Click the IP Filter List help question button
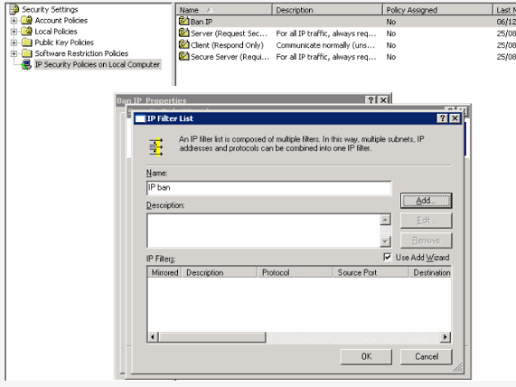Screen dimensions: 516x387 pyautogui.click(x=442, y=118)
